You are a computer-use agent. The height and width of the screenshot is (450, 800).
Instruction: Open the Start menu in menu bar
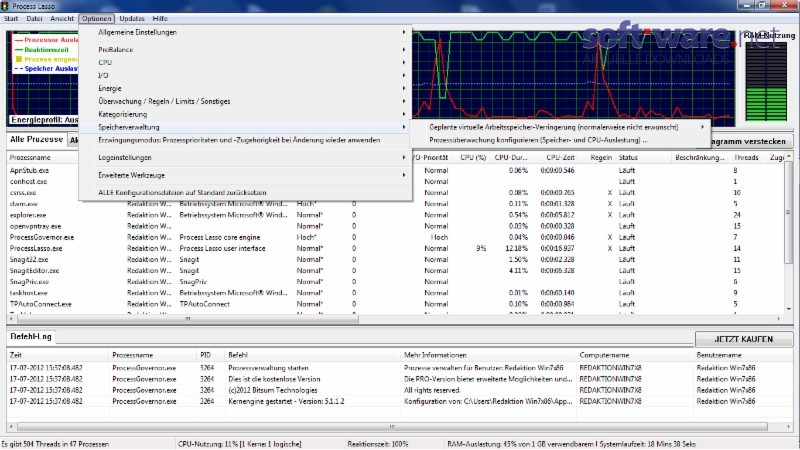11,18
